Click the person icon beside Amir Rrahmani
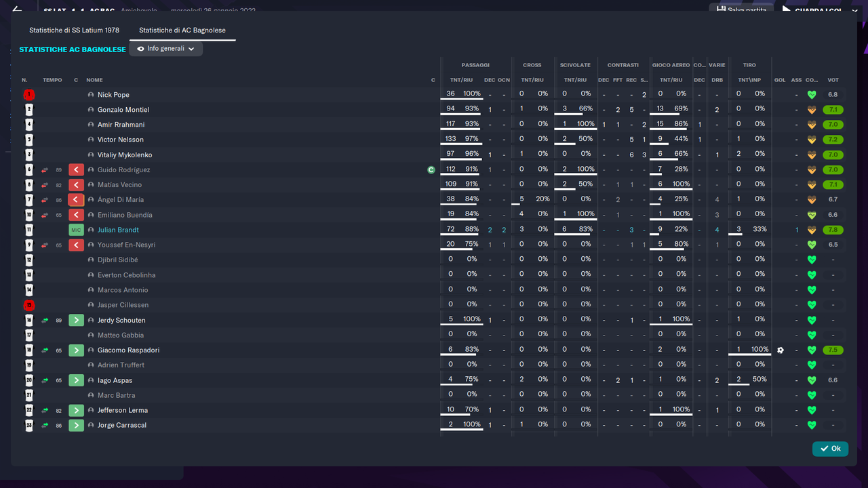 tap(91, 125)
